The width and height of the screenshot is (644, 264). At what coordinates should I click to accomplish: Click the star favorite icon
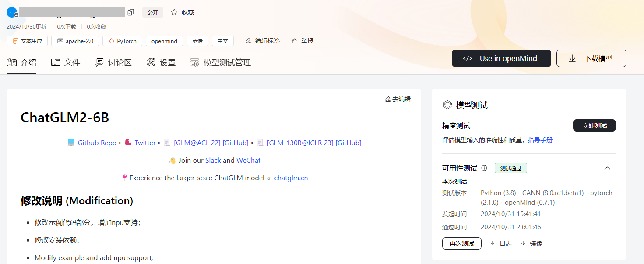(174, 12)
